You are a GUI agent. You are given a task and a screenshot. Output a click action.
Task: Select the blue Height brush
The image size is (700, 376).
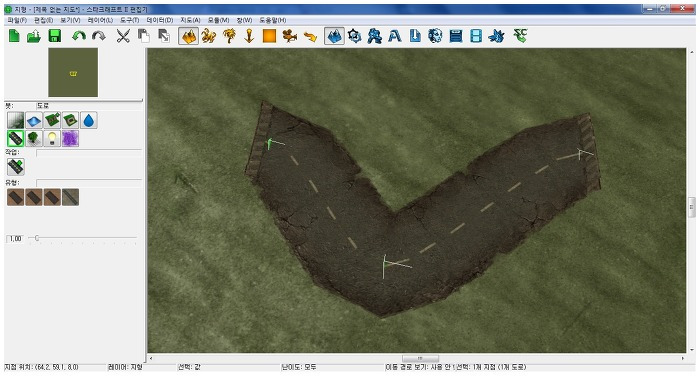click(34, 121)
